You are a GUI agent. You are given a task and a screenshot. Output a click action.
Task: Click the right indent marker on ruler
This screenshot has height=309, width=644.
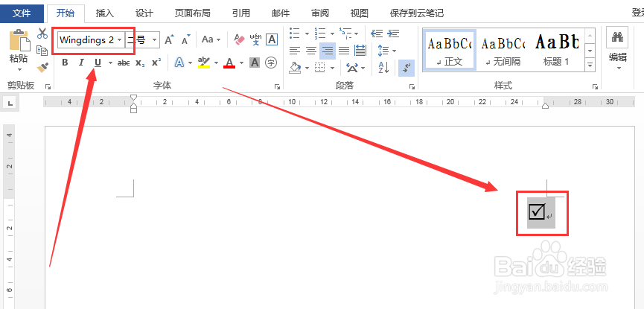click(545, 106)
